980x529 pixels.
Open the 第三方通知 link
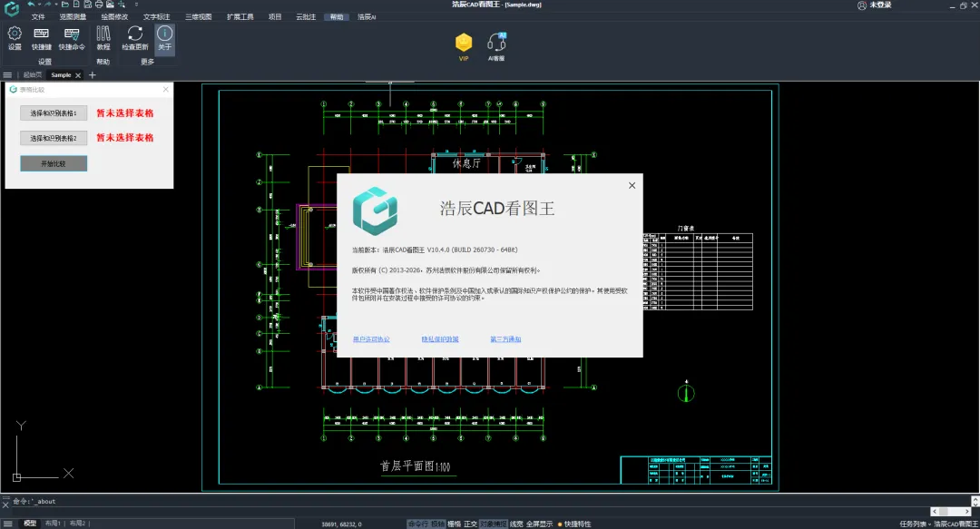(505, 339)
